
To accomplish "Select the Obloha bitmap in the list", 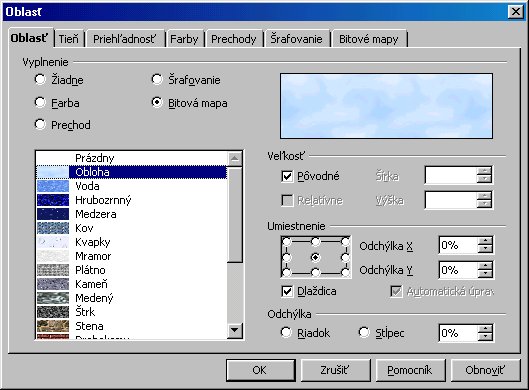I will (x=132, y=172).
